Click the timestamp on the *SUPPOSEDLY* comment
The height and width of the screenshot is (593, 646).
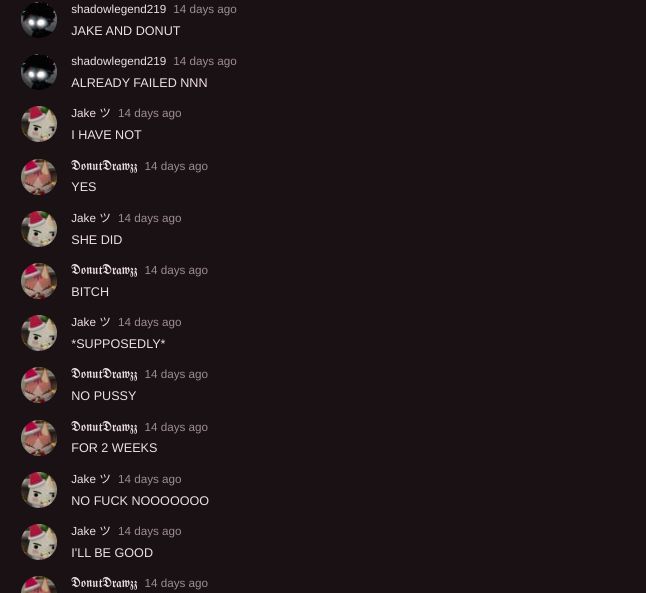150,322
